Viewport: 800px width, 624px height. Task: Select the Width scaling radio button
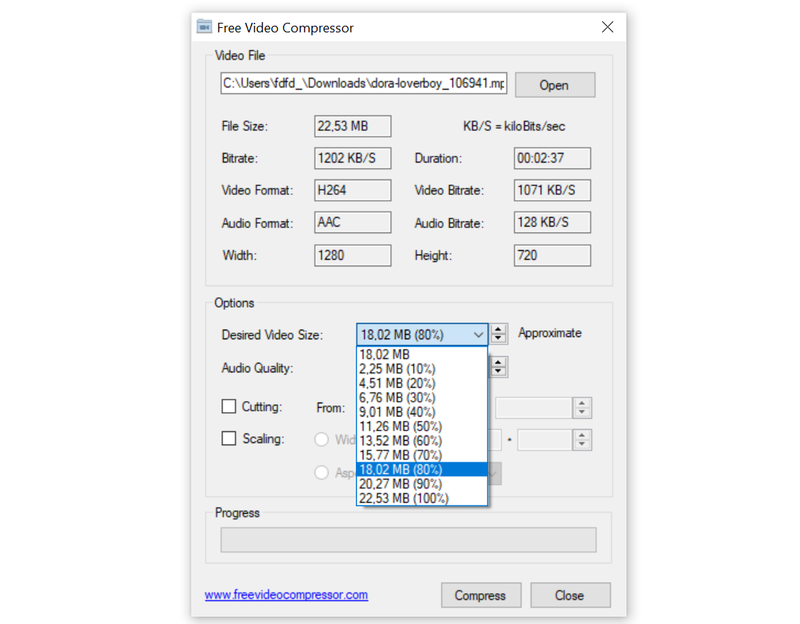(321, 439)
